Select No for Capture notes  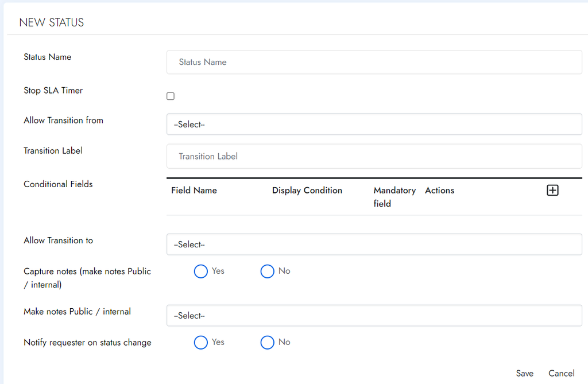[x=268, y=271]
